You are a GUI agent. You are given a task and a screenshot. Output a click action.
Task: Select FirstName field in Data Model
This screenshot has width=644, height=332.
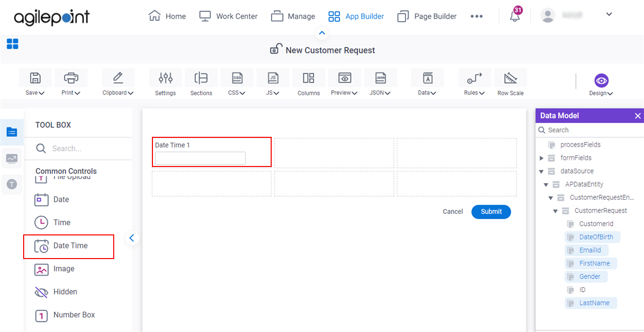[591, 263]
